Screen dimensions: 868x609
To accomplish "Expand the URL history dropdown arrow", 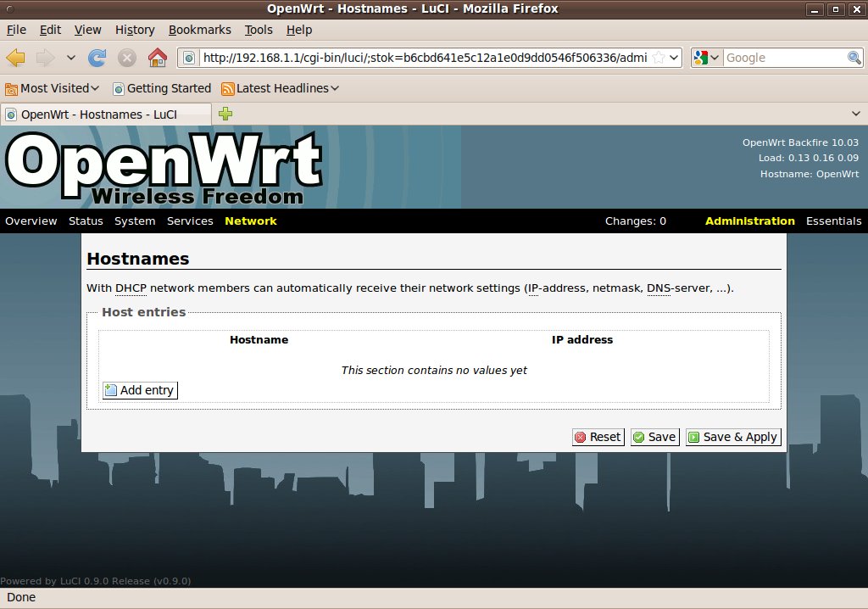I will coord(674,58).
